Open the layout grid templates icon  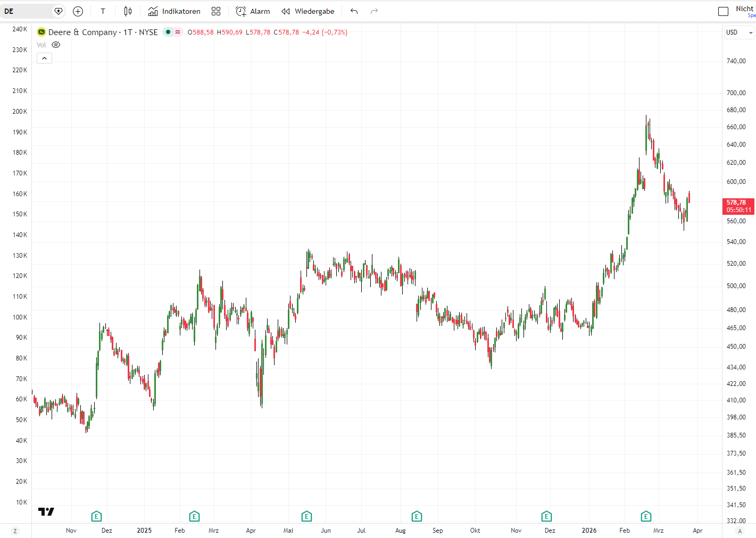point(215,11)
